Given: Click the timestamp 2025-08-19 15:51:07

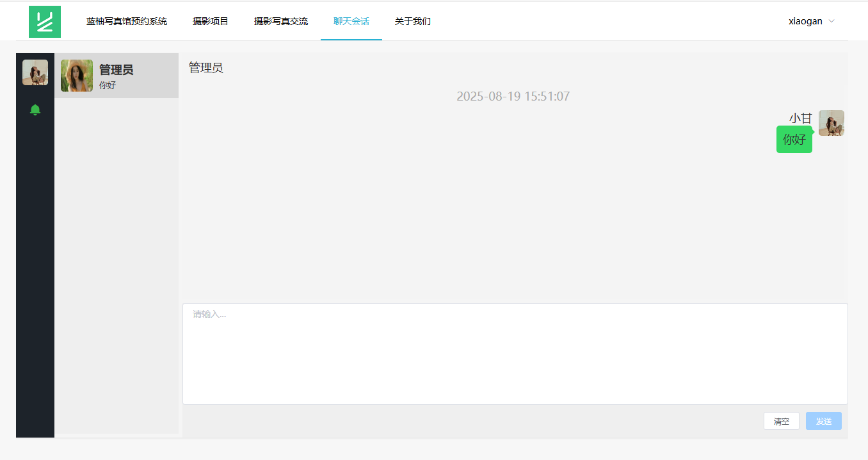Looking at the screenshot, I should tap(513, 97).
